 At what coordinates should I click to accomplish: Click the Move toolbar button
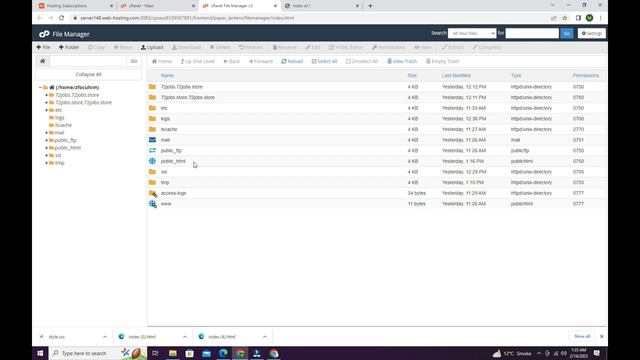123,47
